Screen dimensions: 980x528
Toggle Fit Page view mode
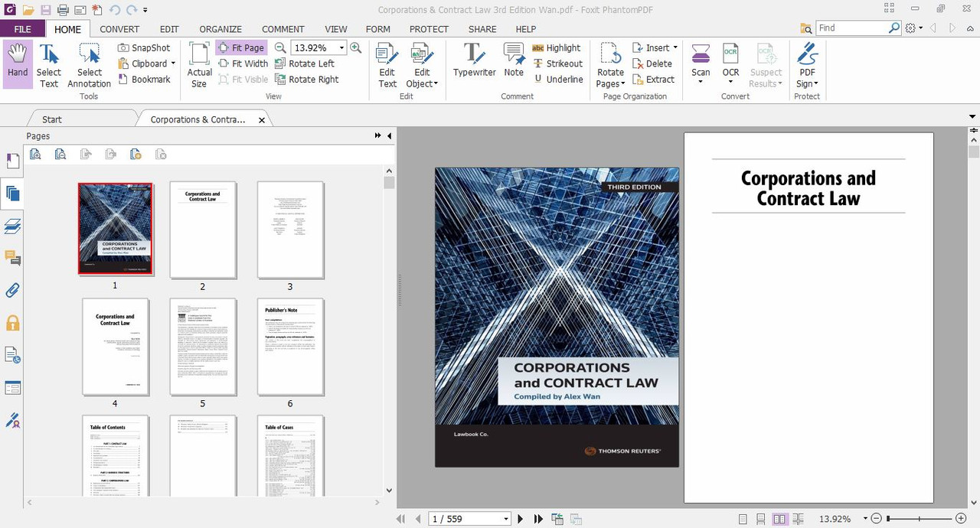(240, 47)
